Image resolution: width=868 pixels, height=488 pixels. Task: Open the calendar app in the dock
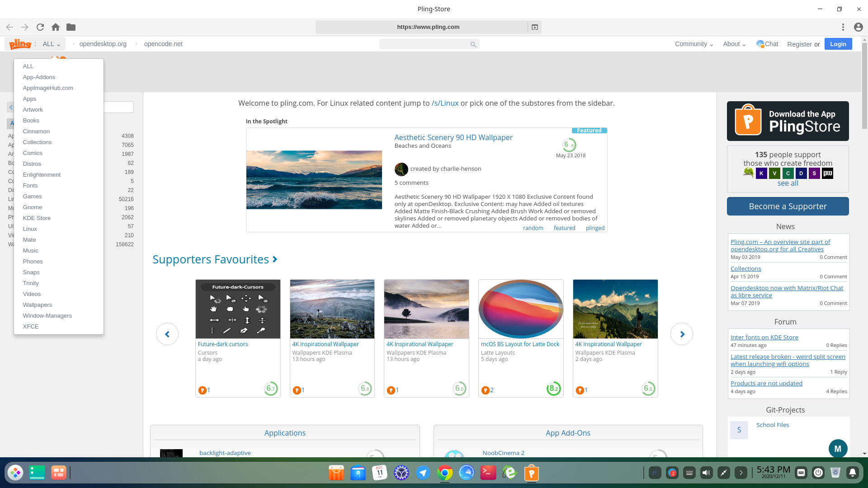coord(380,473)
